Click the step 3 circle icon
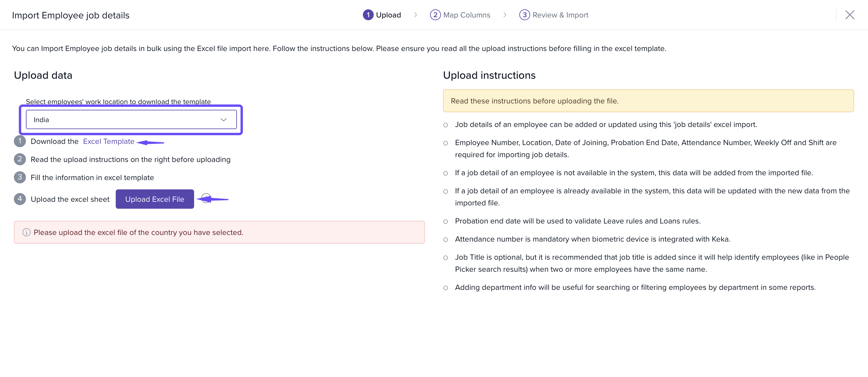Viewport: 868px width, 377px height. [x=524, y=15]
